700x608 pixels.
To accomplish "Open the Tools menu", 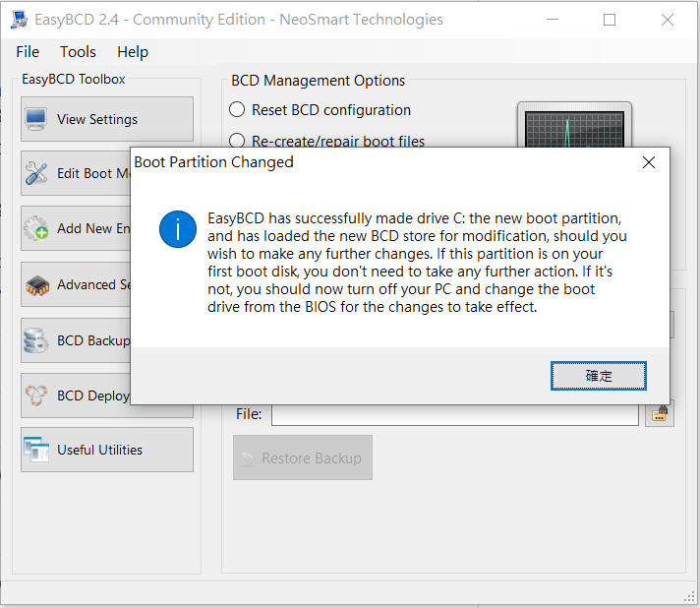I will 78,52.
